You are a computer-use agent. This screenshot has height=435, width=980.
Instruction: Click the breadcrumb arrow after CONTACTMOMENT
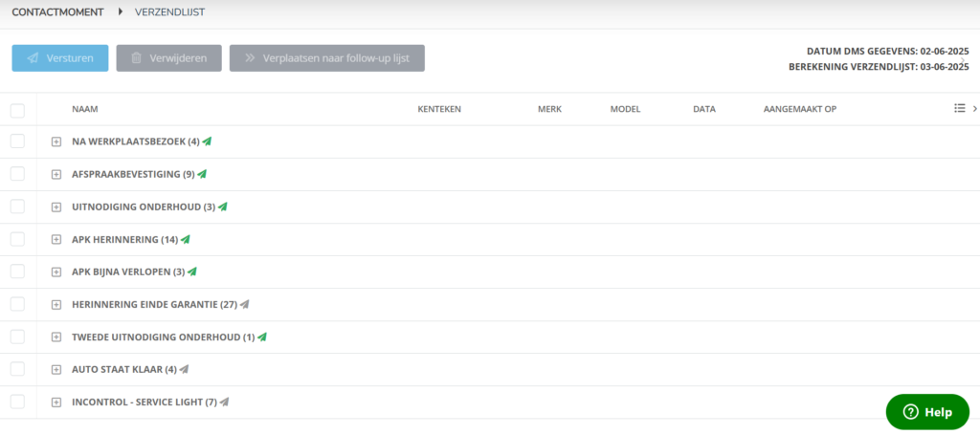pyautogui.click(x=120, y=11)
